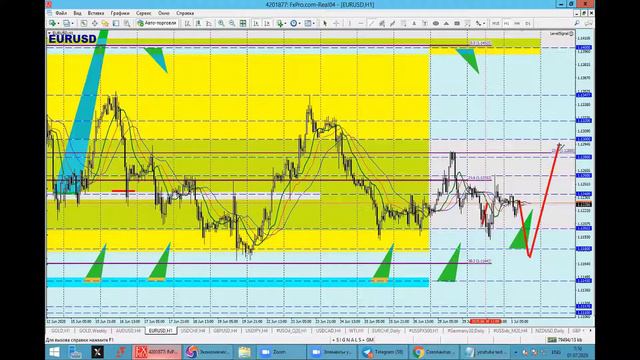
Task: Select the ellipse drawing tool
Action: point(436,23)
